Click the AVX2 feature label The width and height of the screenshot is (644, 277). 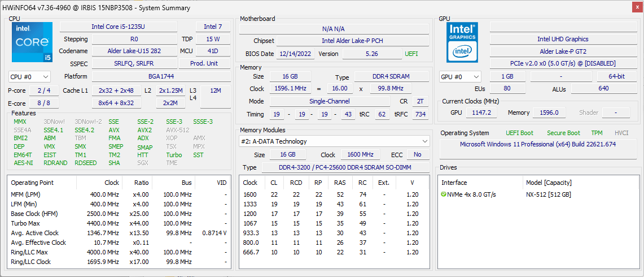[x=144, y=130]
